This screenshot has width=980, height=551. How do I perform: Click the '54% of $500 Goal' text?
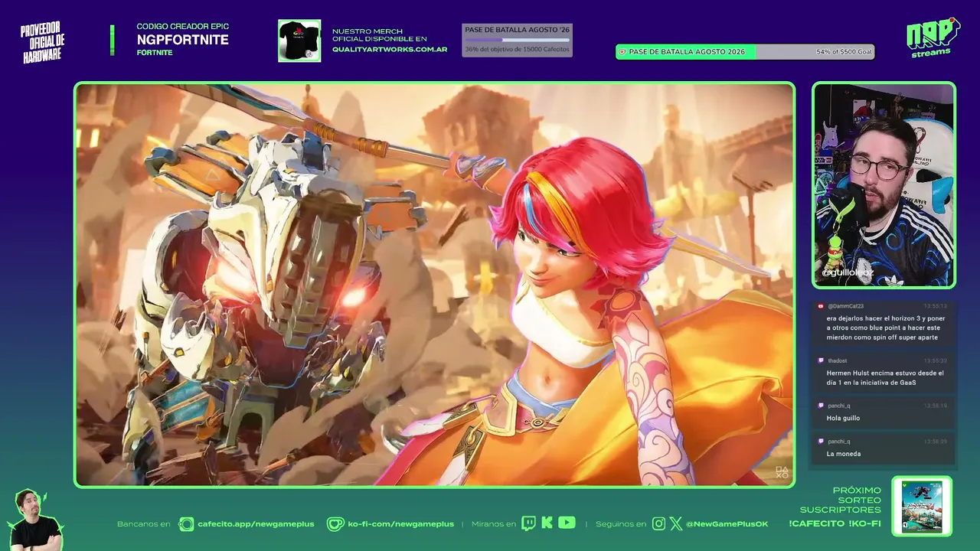[x=844, y=52]
